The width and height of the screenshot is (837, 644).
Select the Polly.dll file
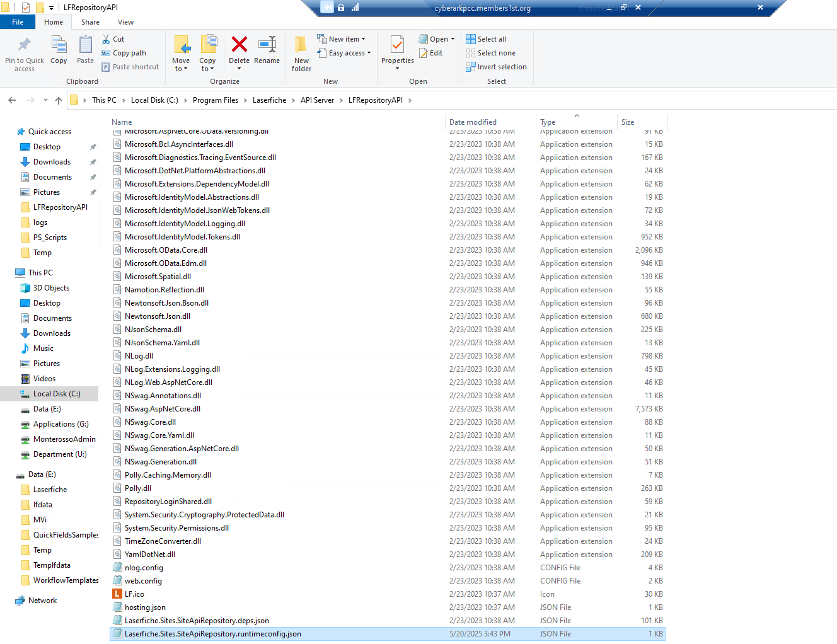click(x=388, y=488)
